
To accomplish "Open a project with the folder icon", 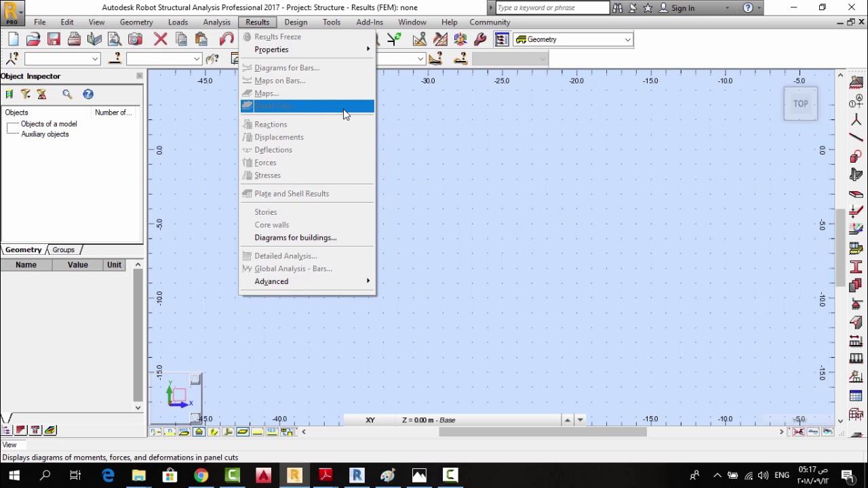I will click(33, 39).
